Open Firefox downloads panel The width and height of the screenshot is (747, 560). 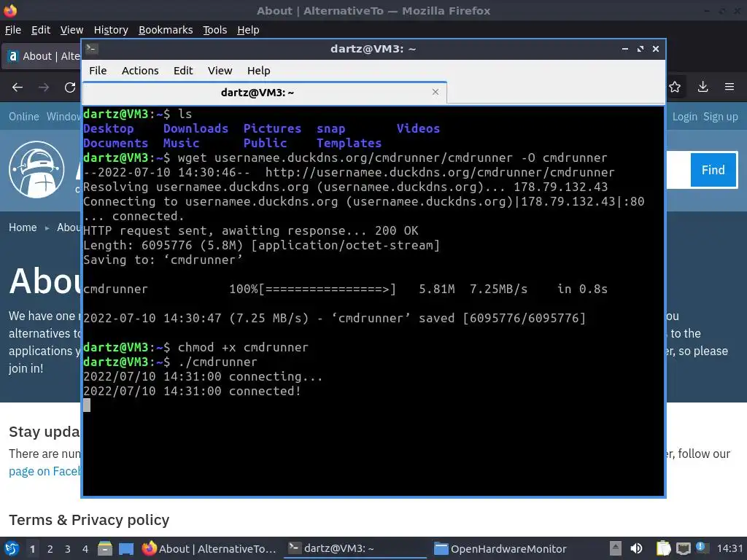(x=703, y=87)
